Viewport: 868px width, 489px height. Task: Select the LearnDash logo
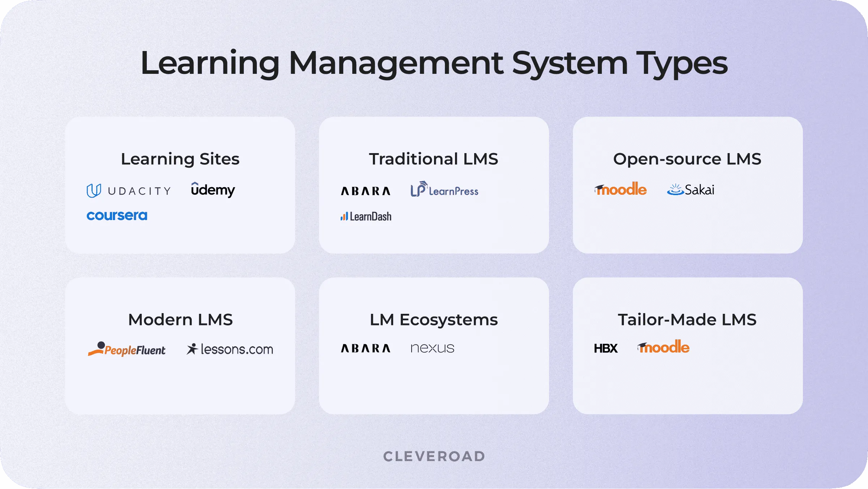pyautogui.click(x=365, y=216)
